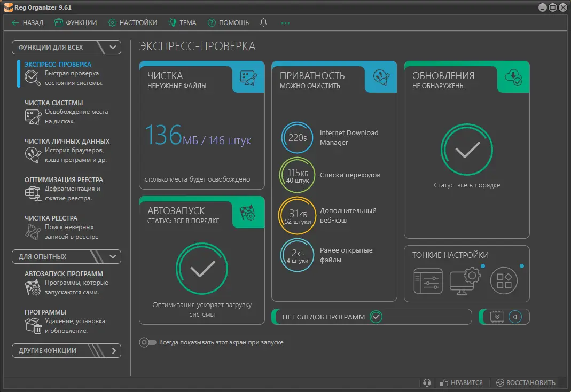Click the Express Check magnifier icon in sidebar
The width and height of the screenshot is (571, 392).
(x=33, y=78)
